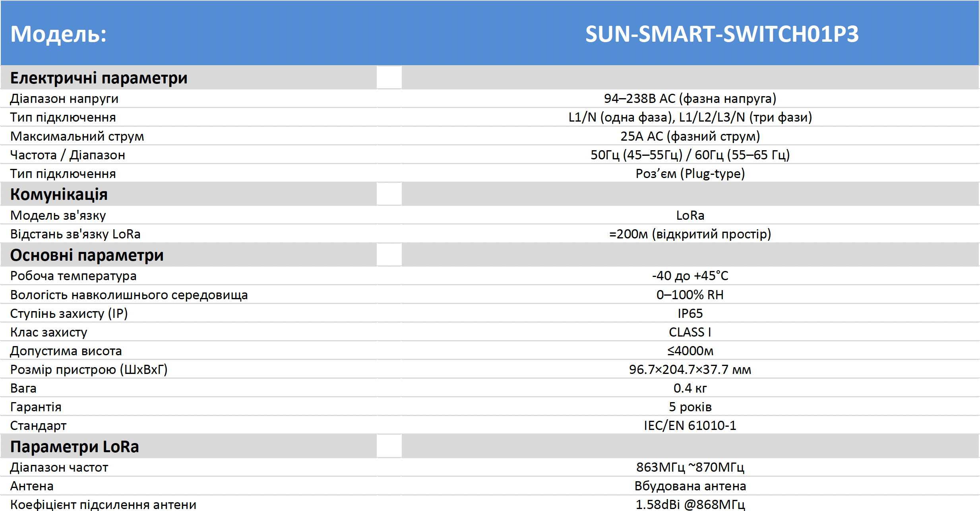Click the 'Параметри LoRa' section heading
The image size is (980, 511).
(75, 447)
